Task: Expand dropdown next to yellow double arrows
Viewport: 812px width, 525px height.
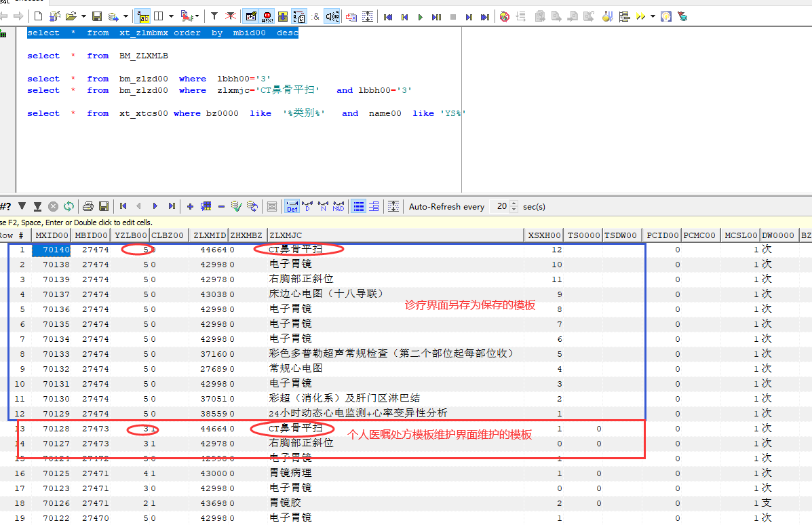Action: 653,16
